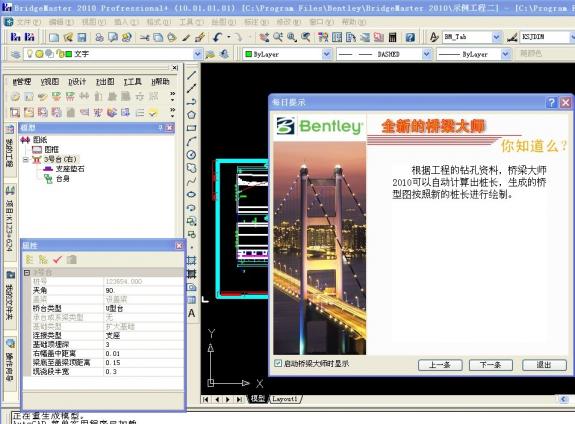575x424 pixels.
Task: Click the Layer Properties Manager icon
Action: click(15, 54)
